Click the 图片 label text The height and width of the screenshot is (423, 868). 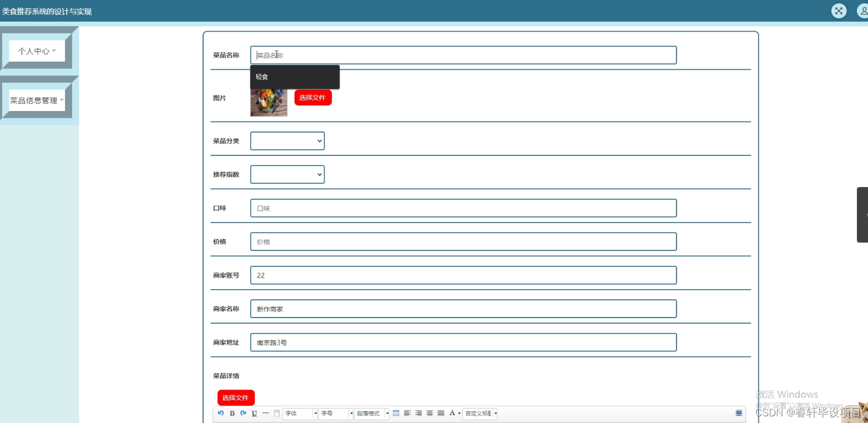(x=219, y=98)
